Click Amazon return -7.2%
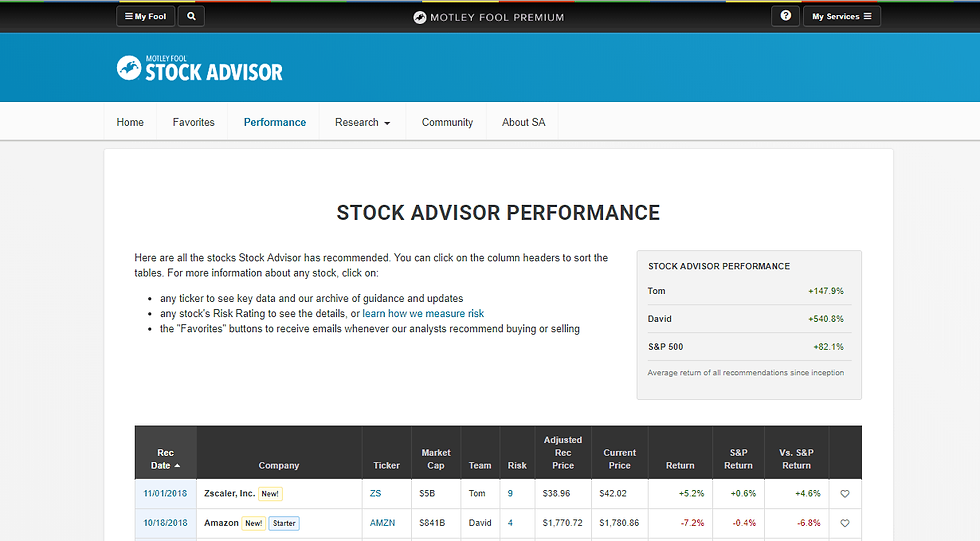 tap(692, 523)
